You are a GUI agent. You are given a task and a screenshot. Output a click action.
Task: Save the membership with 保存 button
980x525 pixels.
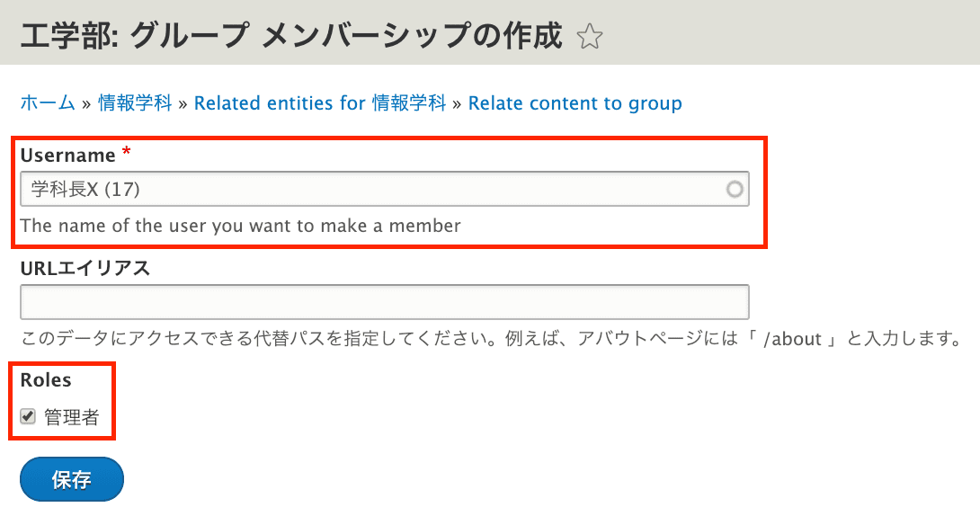tap(72, 479)
